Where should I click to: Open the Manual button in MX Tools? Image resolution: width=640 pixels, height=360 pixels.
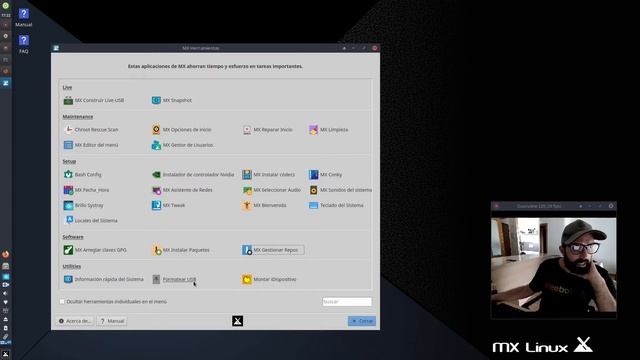coord(112,321)
